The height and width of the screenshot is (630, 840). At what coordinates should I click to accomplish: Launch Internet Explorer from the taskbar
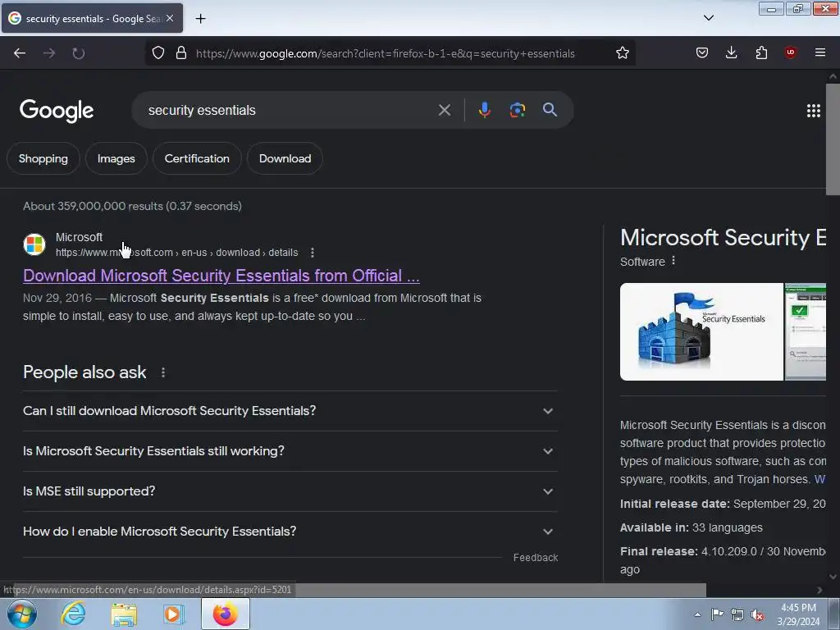tap(73, 614)
